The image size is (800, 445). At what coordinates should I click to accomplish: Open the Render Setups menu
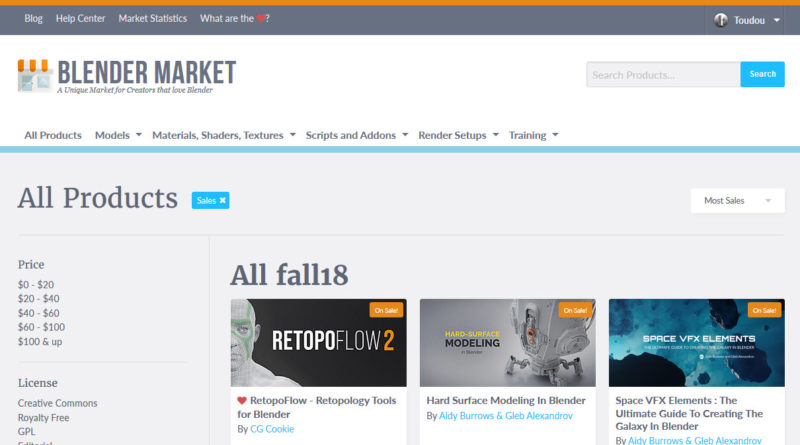click(x=452, y=135)
